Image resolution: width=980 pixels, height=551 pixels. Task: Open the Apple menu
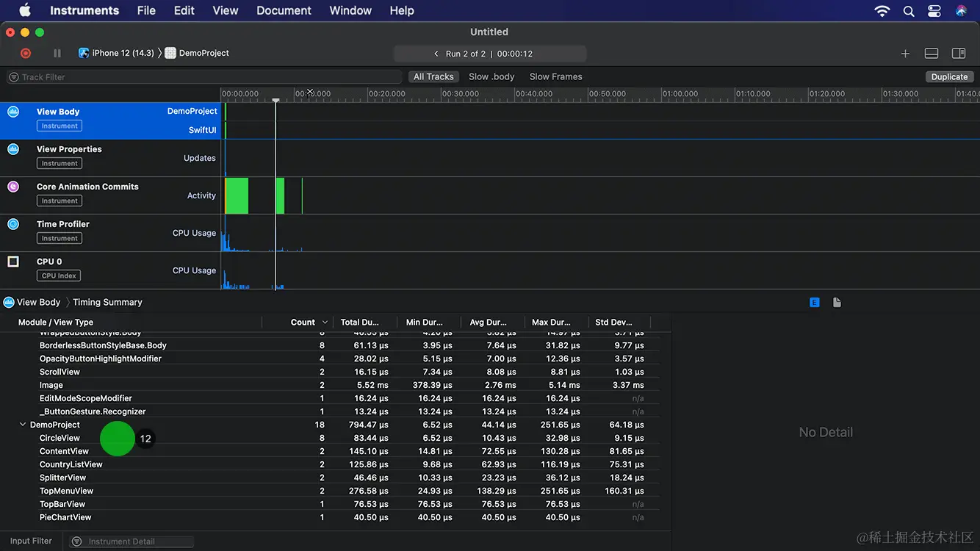[x=25, y=10]
